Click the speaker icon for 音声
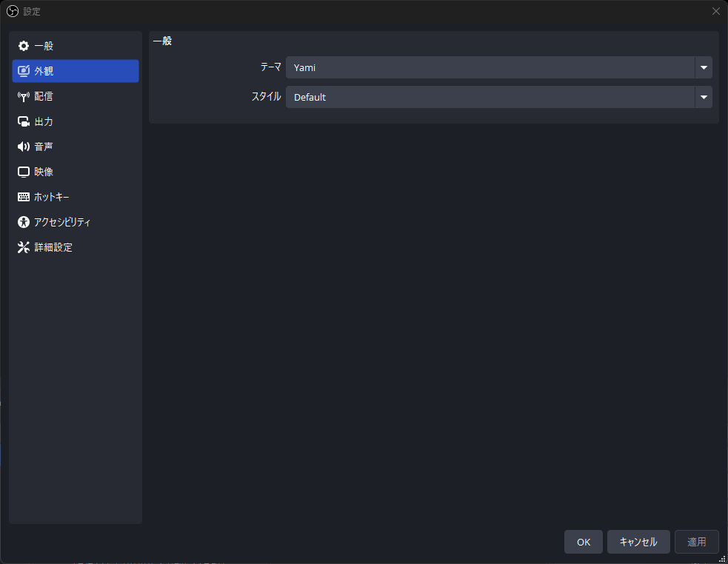Screen dimensions: 728x564 [23, 147]
